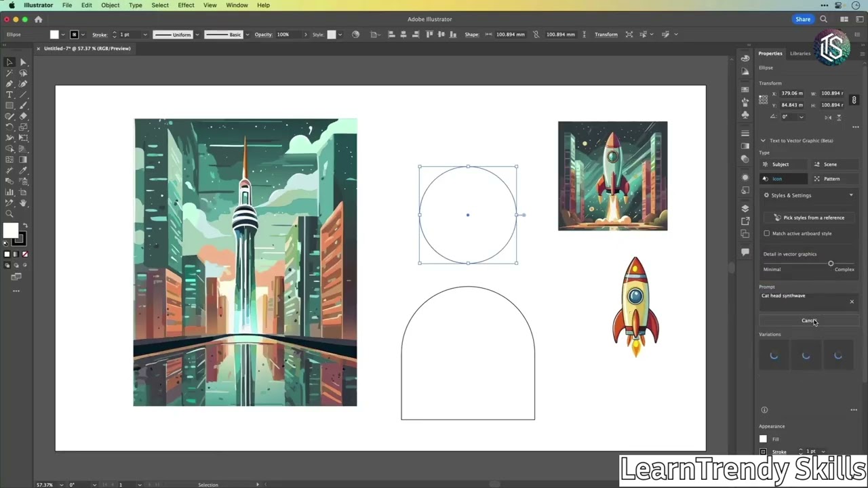Click the Share button

pos(803,19)
